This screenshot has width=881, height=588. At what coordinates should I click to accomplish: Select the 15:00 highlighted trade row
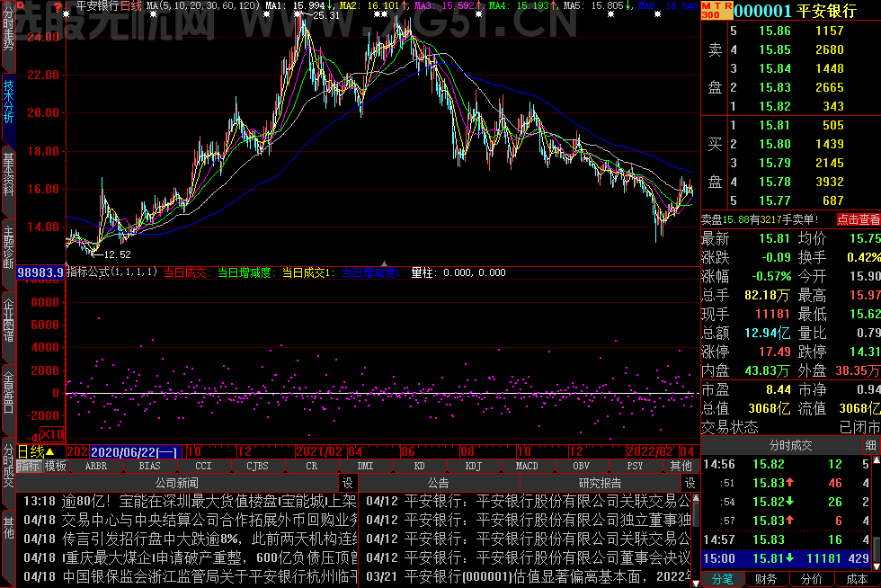pos(786,558)
